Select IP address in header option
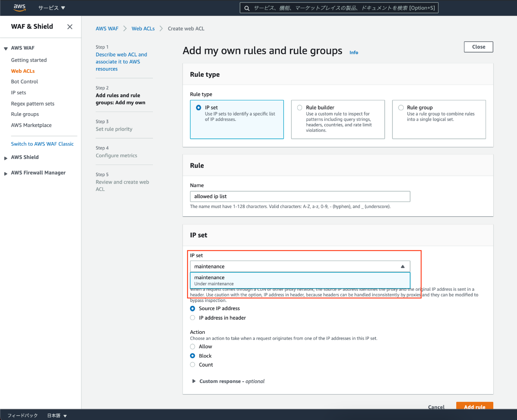Image resolution: width=517 pixels, height=420 pixels. tap(193, 318)
